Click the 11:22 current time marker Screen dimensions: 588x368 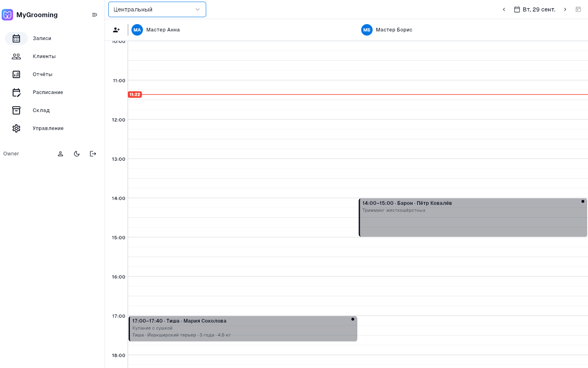tap(135, 94)
